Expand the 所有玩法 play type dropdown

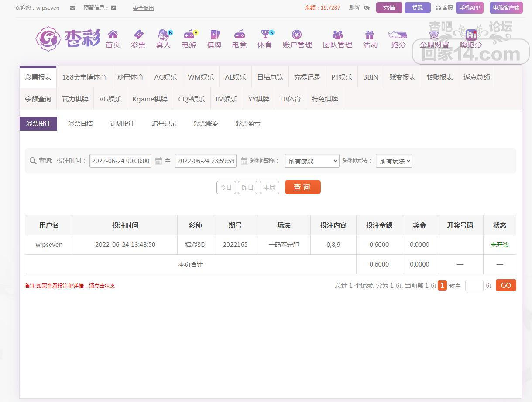coord(394,161)
